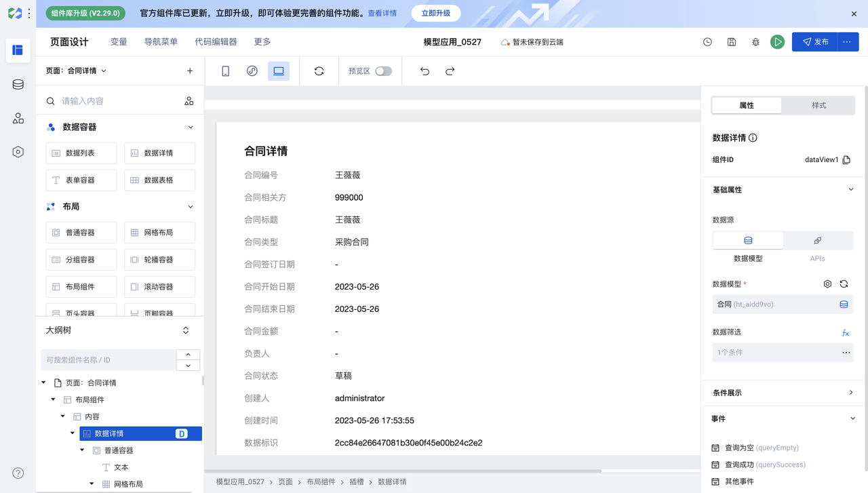This screenshot has height=493, width=868.
Task: Select 数据模型 as data source
Action: (748, 241)
